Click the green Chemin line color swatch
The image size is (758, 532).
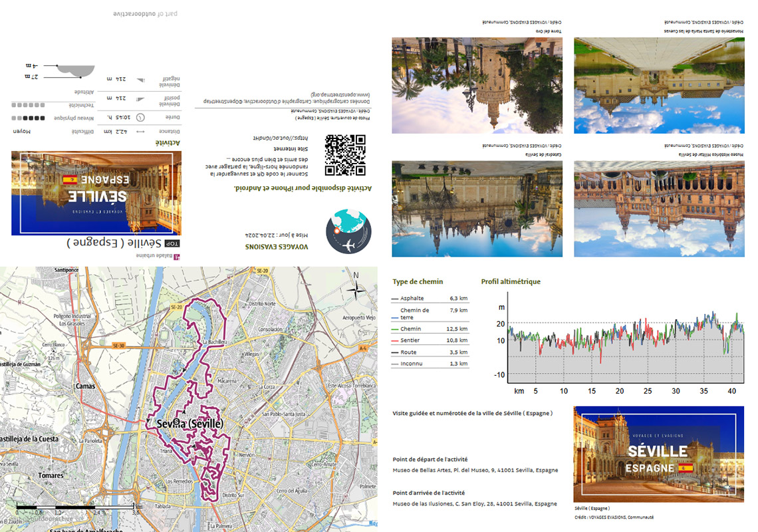click(x=395, y=329)
